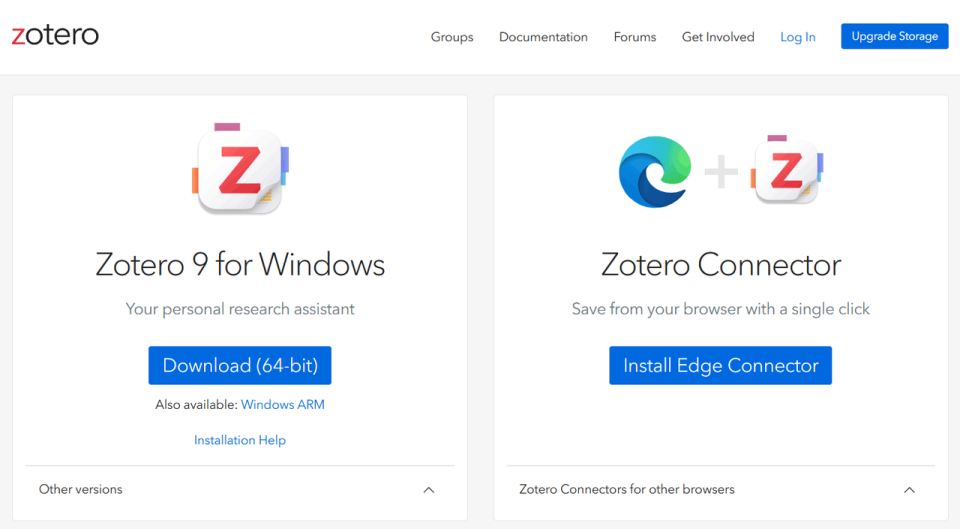The height and width of the screenshot is (529, 960).
Task: Click the Upgrade Storage button
Action: pyautogui.click(x=894, y=36)
